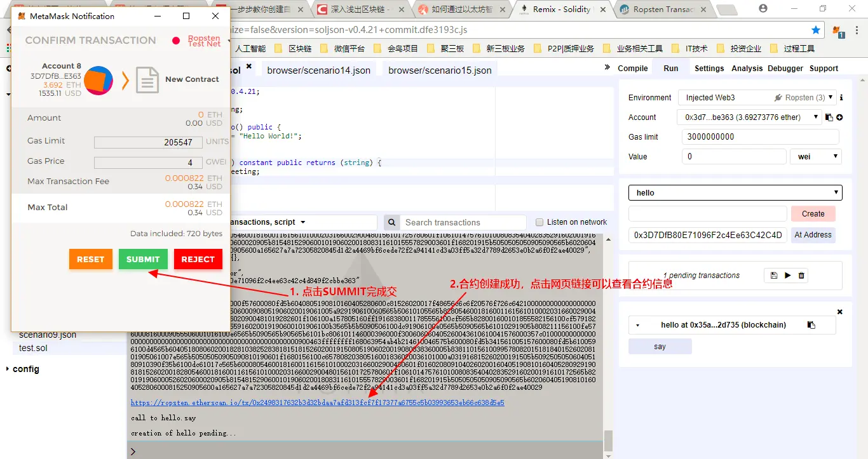
Task: Close the Remix - Solidity browser tab
Action: tap(602, 9)
